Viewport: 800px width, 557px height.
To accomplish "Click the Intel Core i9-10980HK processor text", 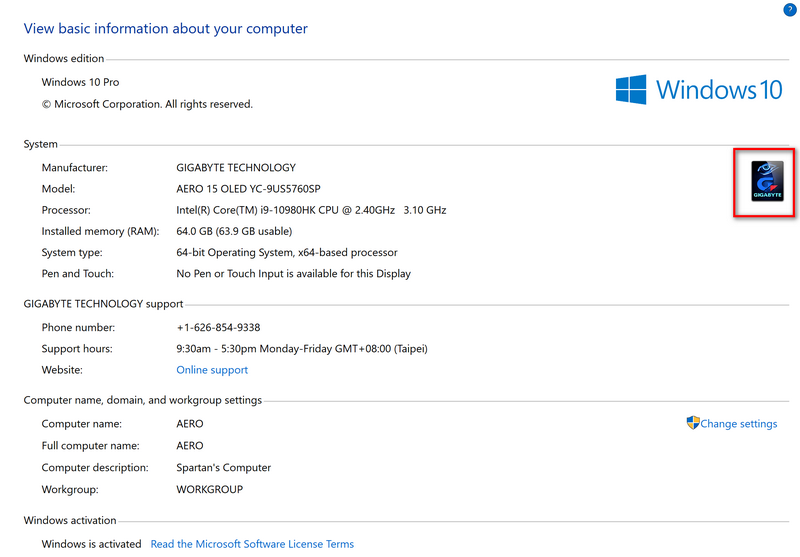I will coord(310,210).
